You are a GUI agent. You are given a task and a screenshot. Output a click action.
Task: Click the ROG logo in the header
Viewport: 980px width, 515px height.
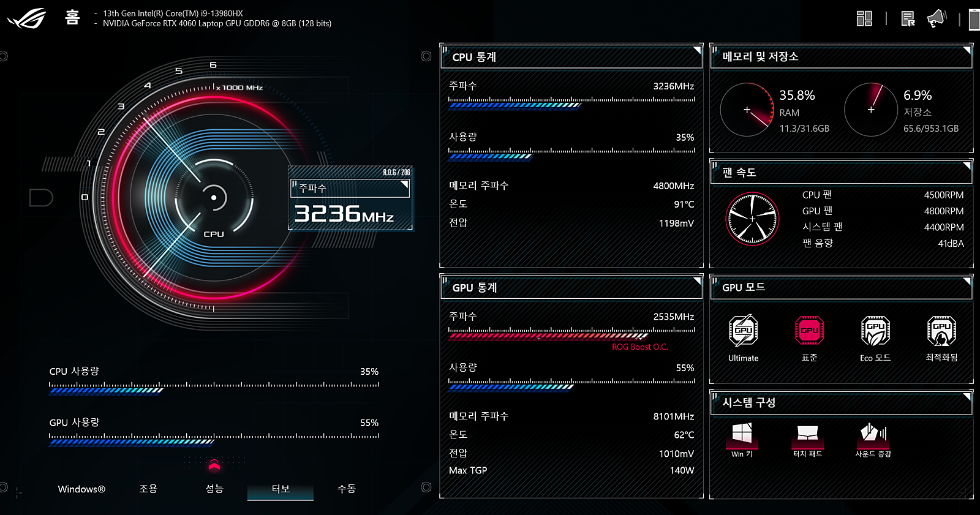coord(26,18)
